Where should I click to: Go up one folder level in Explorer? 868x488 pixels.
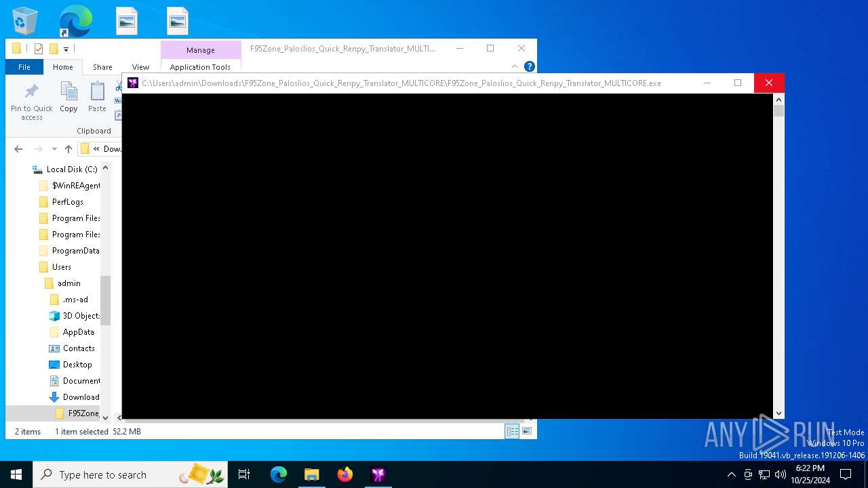click(68, 149)
